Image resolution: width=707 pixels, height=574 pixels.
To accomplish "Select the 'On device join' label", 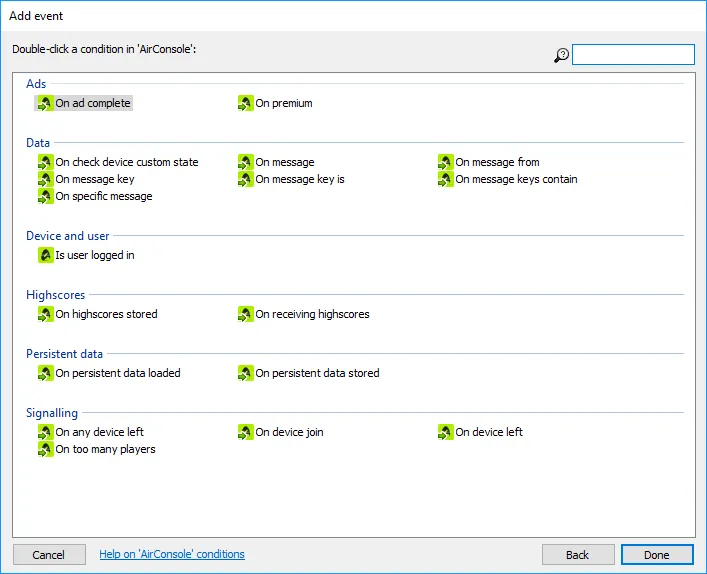I will click(289, 432).
